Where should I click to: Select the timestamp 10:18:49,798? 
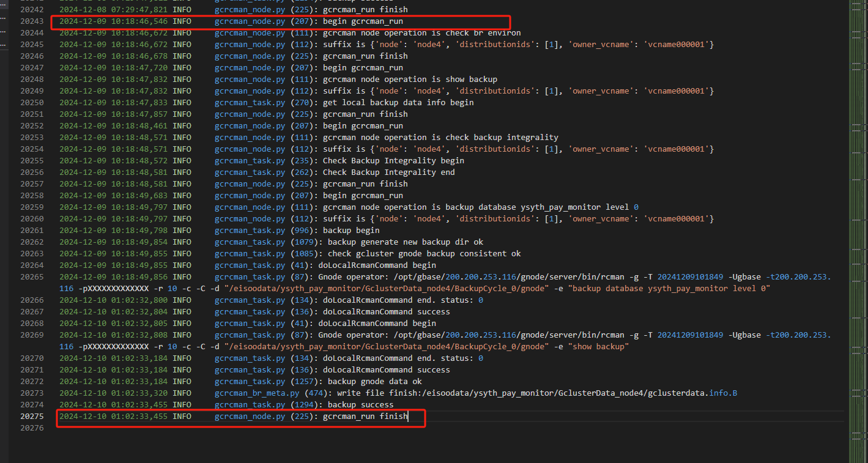140,231
